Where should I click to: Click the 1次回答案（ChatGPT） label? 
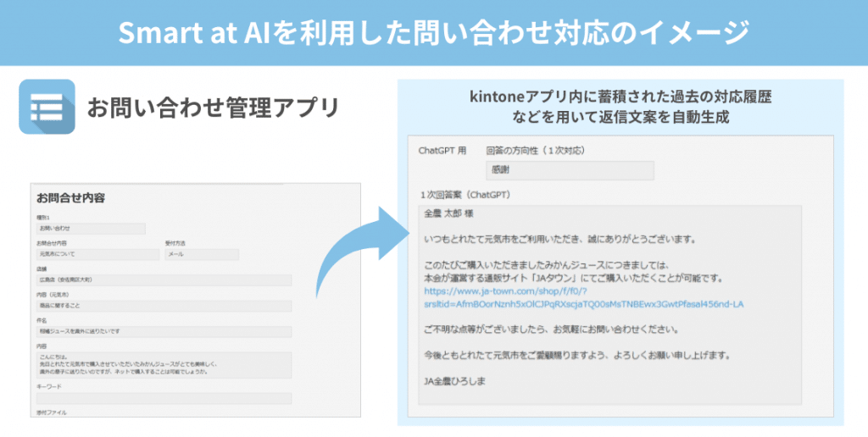465,195
